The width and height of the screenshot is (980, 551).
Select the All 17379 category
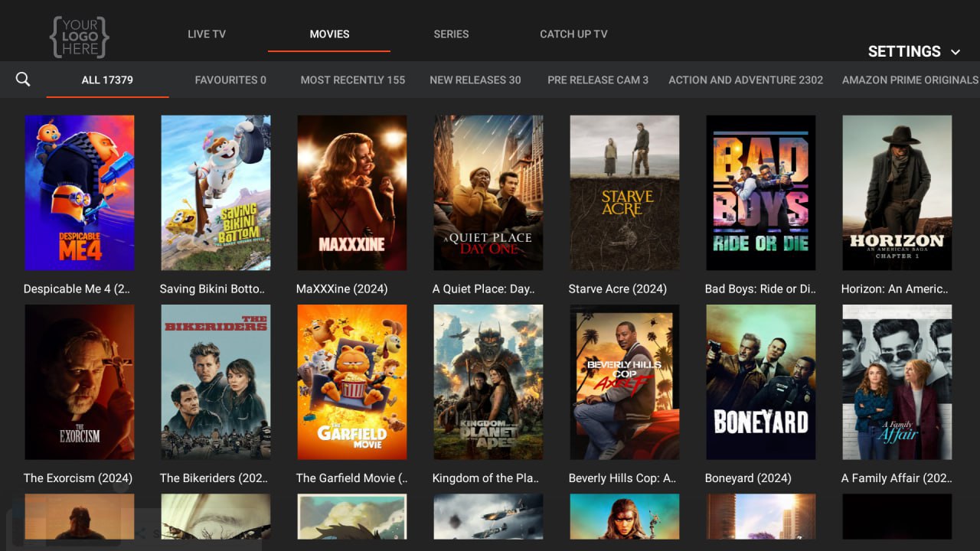[107, 80]
